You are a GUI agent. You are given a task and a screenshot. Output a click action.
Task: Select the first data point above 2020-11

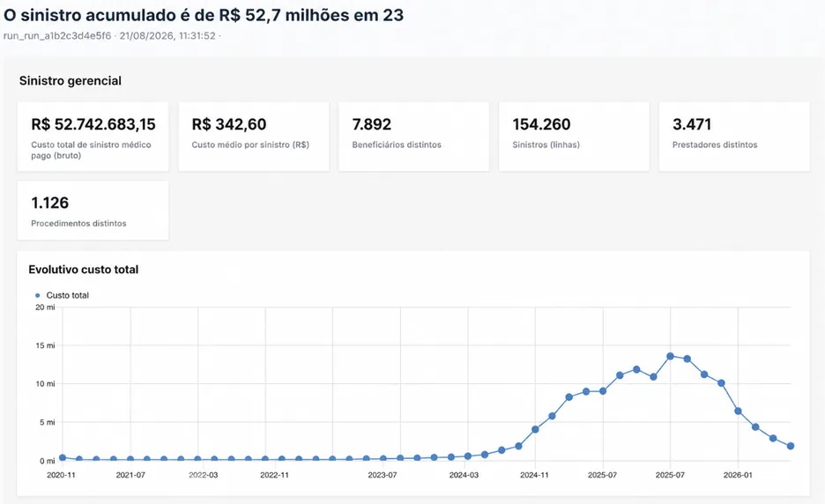(63, 457)
